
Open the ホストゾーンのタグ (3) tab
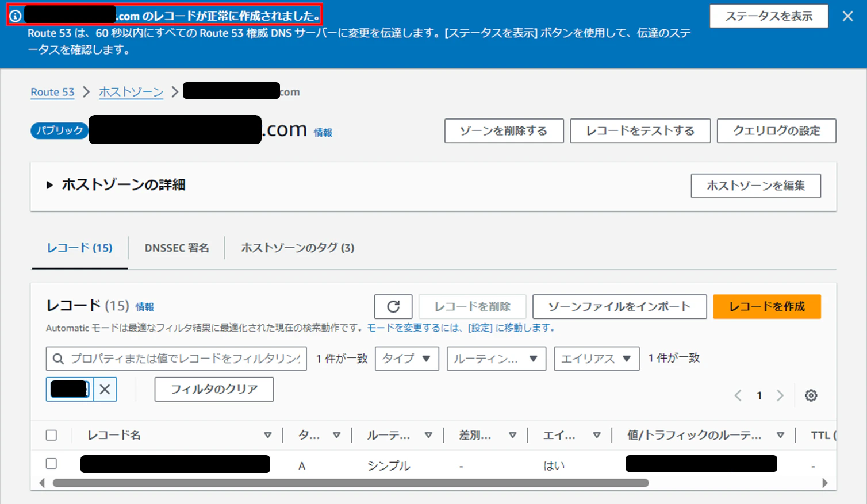pyautogui.click(x=298, y=248)
